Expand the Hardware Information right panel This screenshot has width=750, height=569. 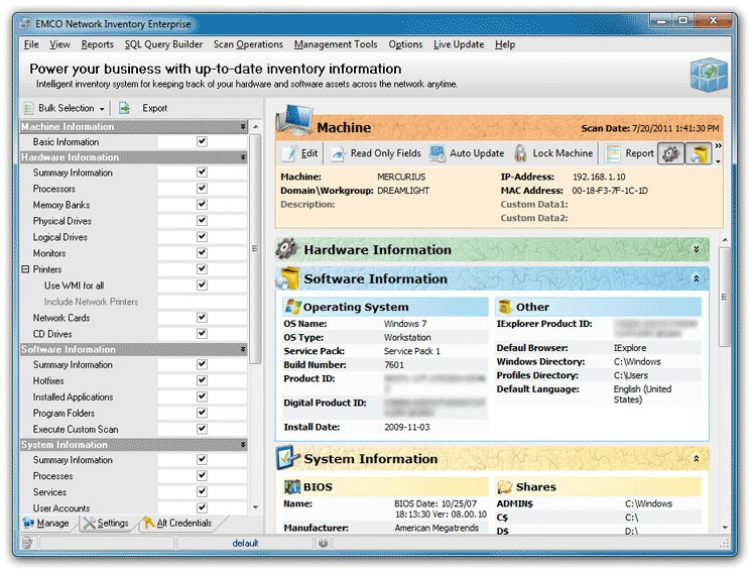696,249
